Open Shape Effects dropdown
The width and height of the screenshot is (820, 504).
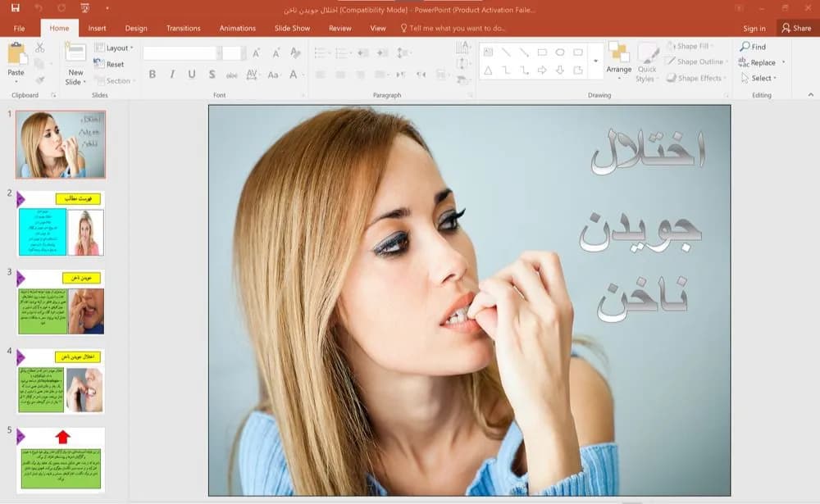(x=695, y=78)
